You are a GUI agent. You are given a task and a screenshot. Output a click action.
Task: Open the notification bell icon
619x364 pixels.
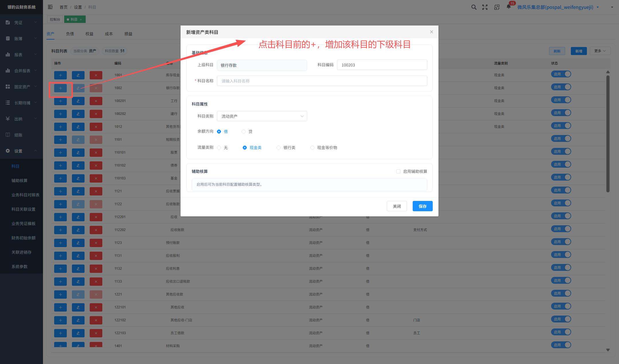coord(509,7)
